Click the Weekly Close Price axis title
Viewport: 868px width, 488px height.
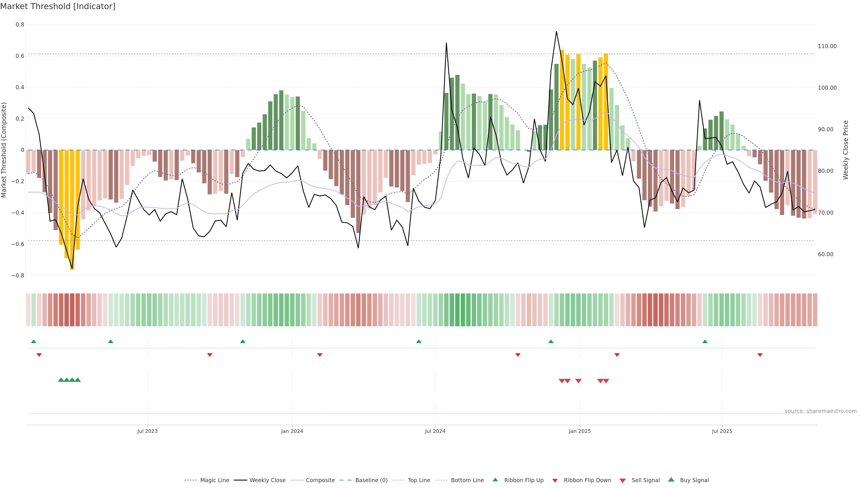pos(845,150)
